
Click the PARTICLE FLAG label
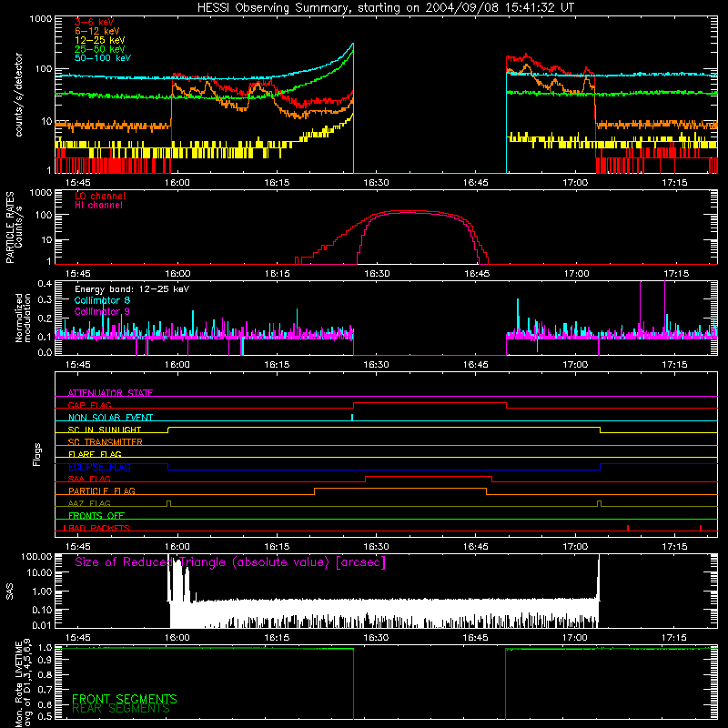tap(102, 491)
